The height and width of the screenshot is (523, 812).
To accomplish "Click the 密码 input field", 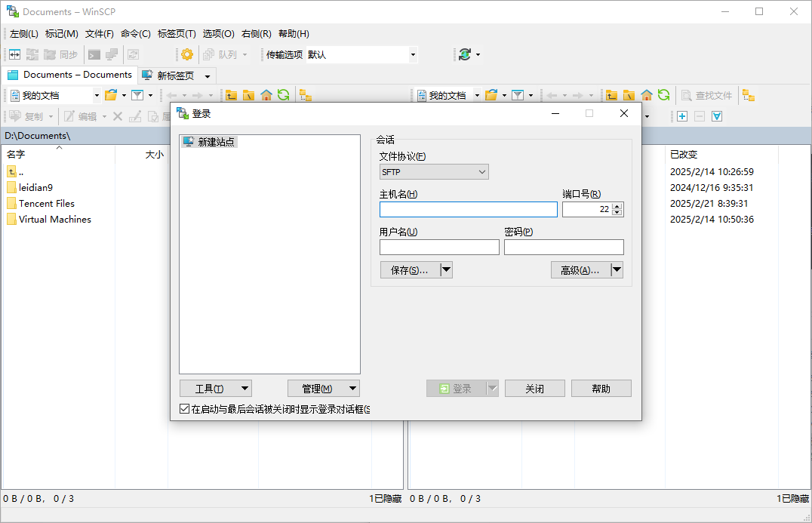I will click(564, 247).
